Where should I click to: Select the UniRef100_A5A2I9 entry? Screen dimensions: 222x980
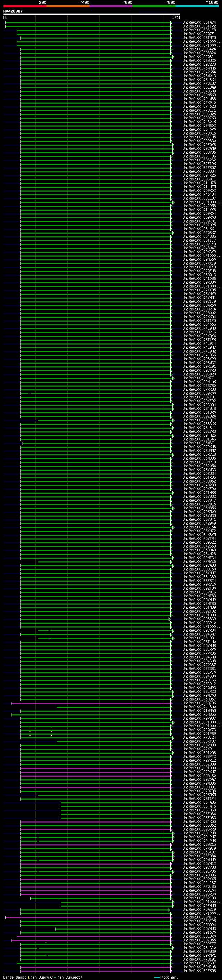(x=199, y=910)
